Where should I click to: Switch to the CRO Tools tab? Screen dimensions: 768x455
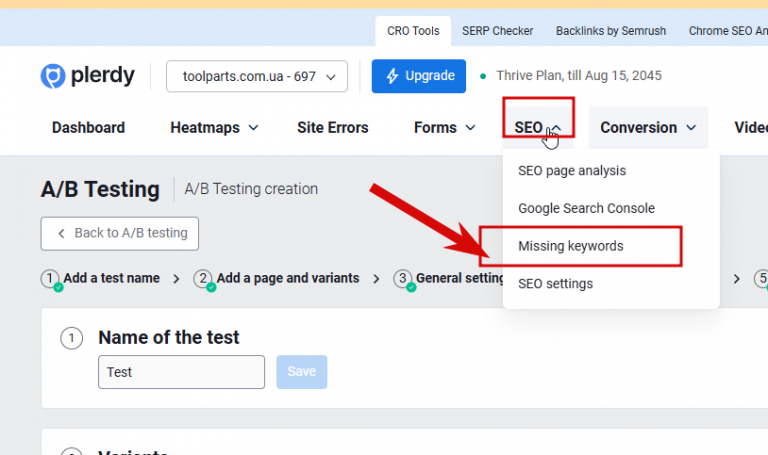(413, 31)
